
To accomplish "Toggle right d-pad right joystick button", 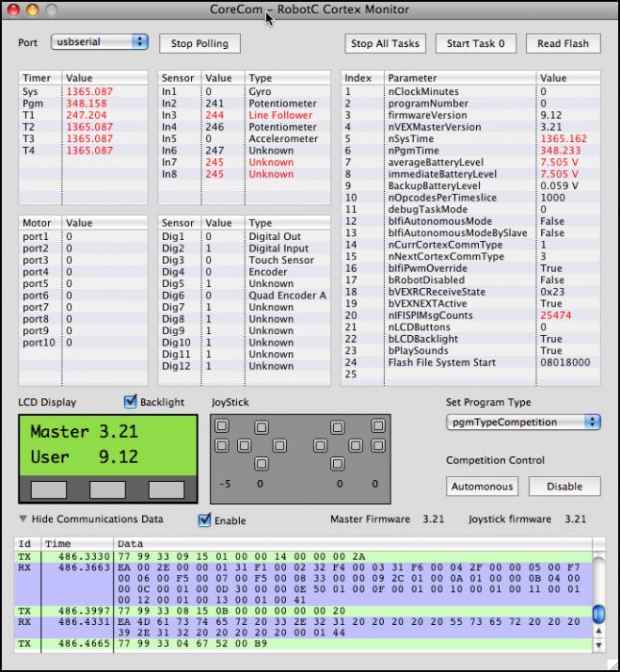I will 355,445.
